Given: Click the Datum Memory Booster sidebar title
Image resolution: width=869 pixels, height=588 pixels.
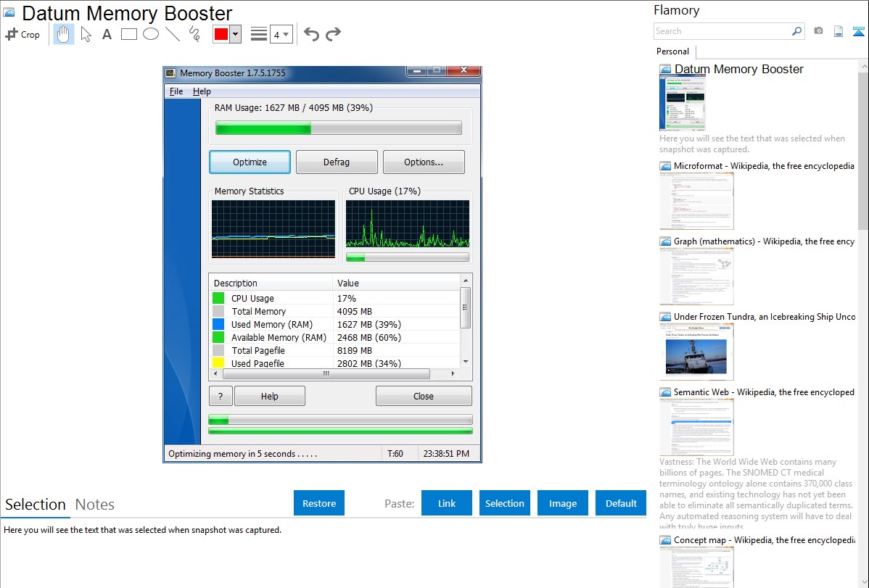Looking at the screenshot, I should coord(738,70).
